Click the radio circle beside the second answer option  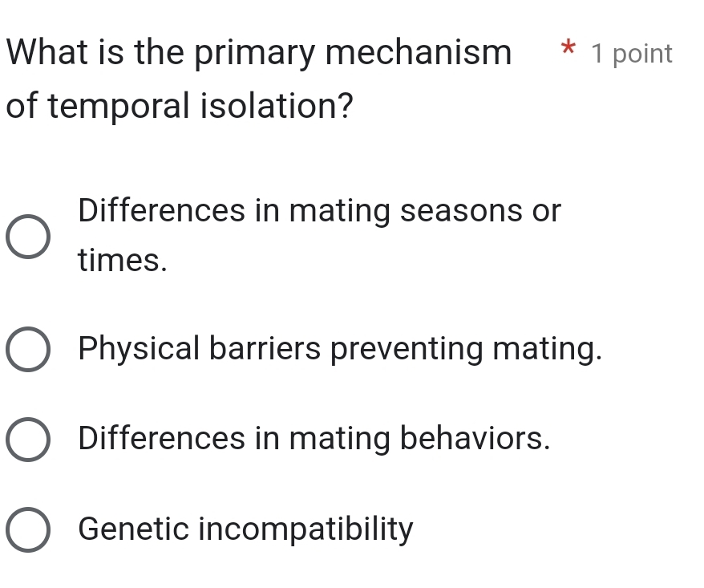coord(28,349)
